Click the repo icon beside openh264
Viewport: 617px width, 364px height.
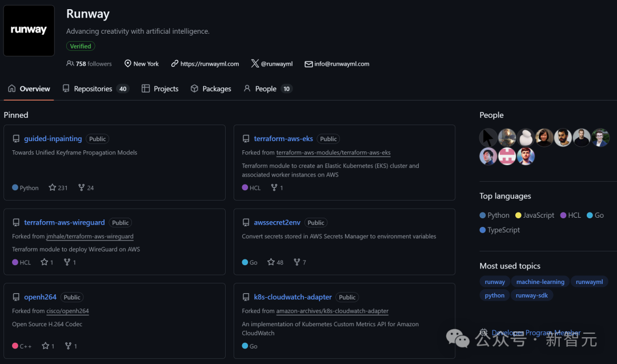click(16, 297)
